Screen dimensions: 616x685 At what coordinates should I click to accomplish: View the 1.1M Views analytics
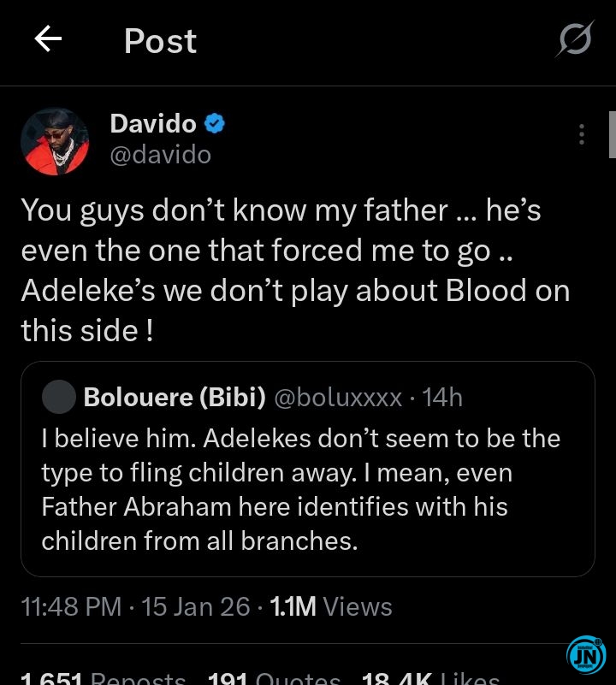coord(331,607)
